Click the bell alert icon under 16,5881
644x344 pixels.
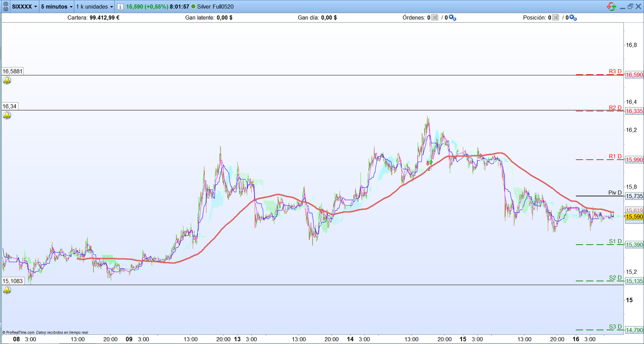coord(7,80)
